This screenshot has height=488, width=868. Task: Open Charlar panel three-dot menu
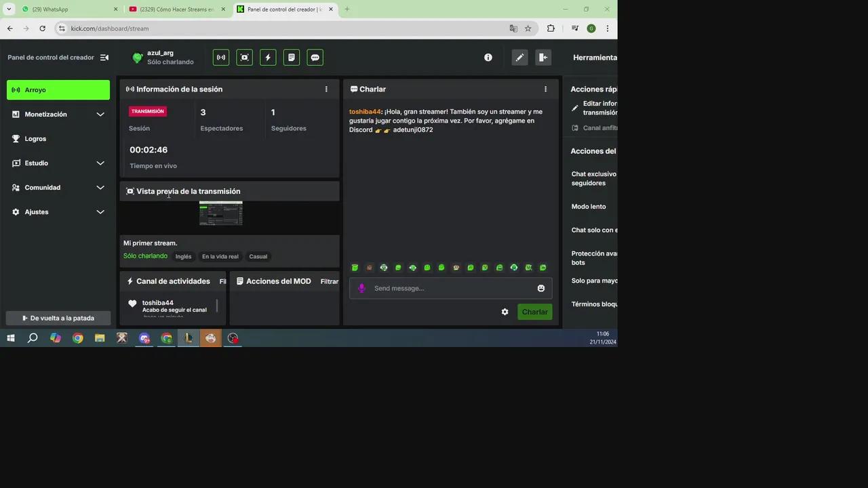pos(545,89)
